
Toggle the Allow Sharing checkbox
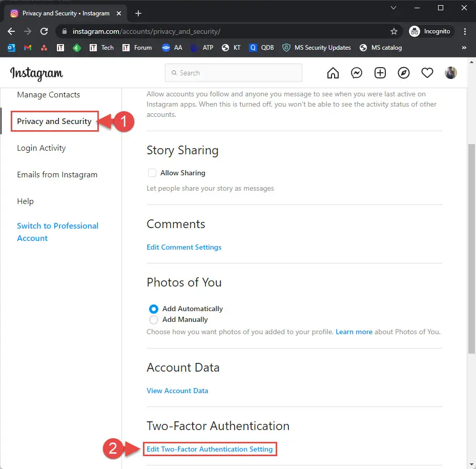[152, 173]
